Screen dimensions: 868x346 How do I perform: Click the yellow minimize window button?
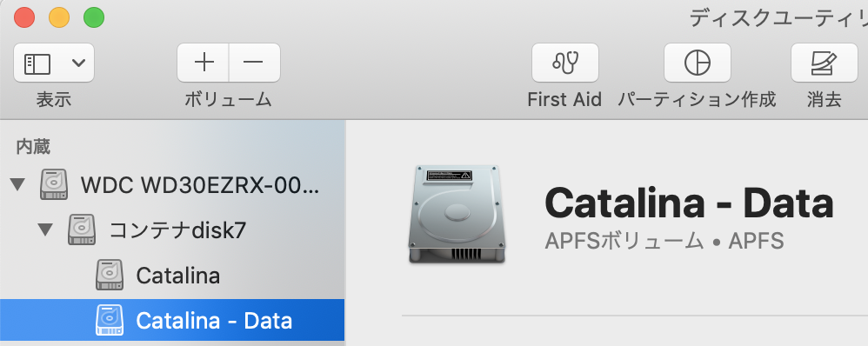tap(59, 17)
